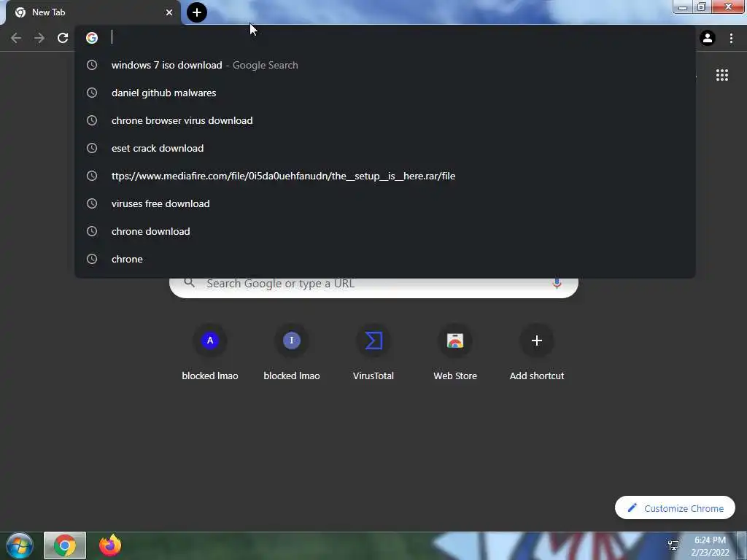This screenshot has height=560, width=747.
Task: Click clock icon beside 'chrone browser virus download'
Action: click(x=92, y=120)
